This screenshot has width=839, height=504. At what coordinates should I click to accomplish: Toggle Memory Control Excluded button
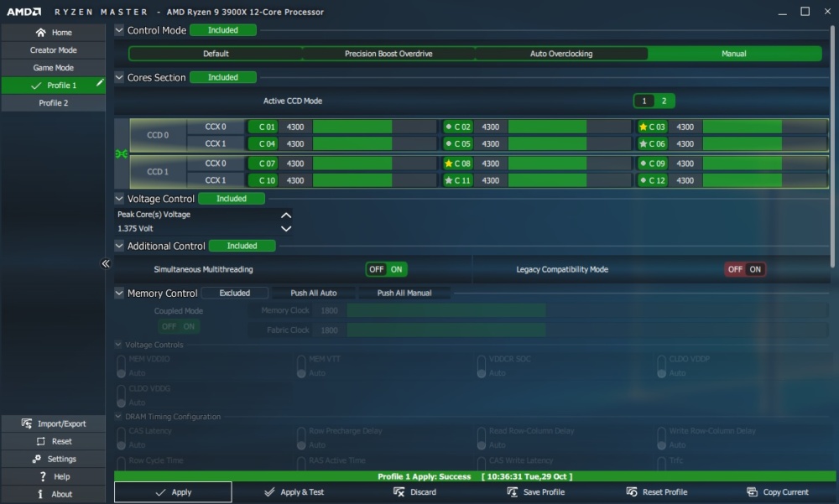point(234,293)
